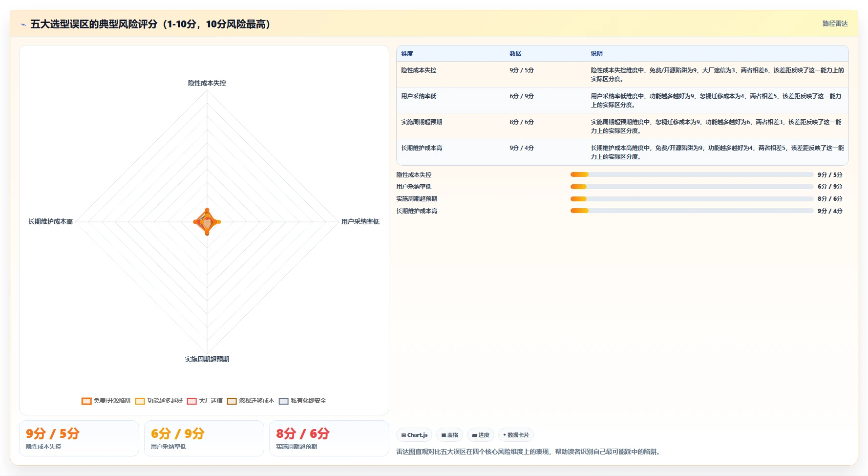Click the footer note starting 雷达图直观对比
Screen dimensions: 868x476
click(529, 452)
